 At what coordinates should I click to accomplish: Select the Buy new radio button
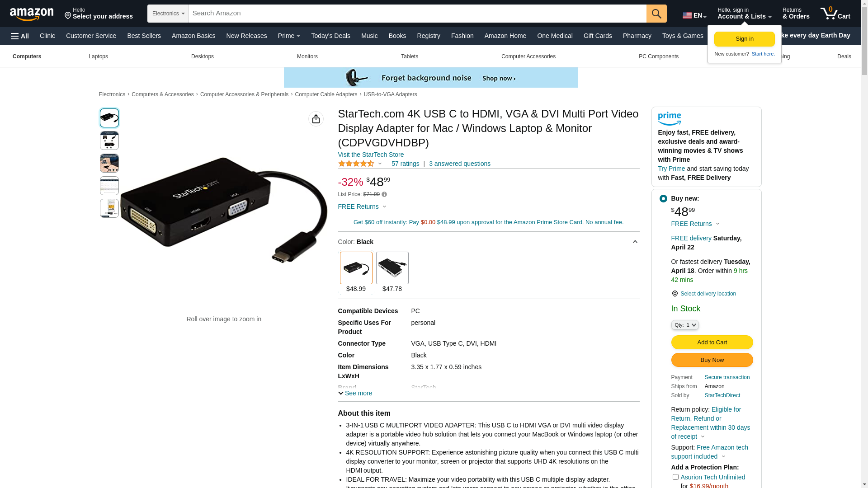coord(663,198)
